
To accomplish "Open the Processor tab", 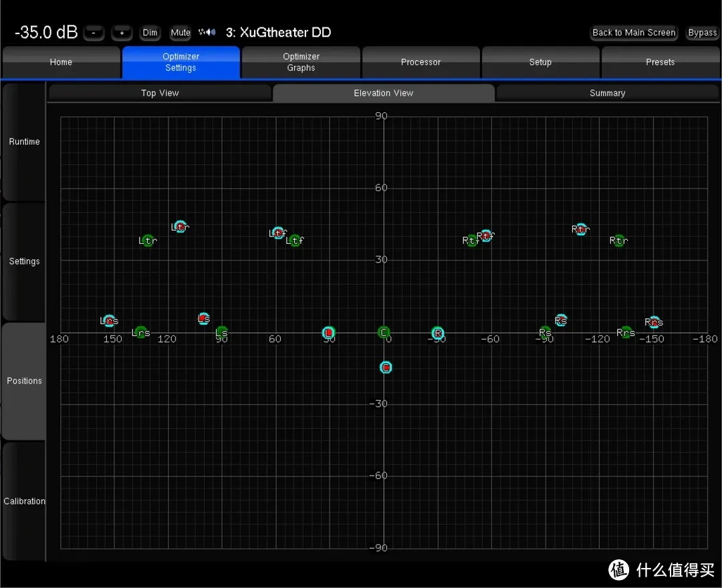I will pos(421,62).
